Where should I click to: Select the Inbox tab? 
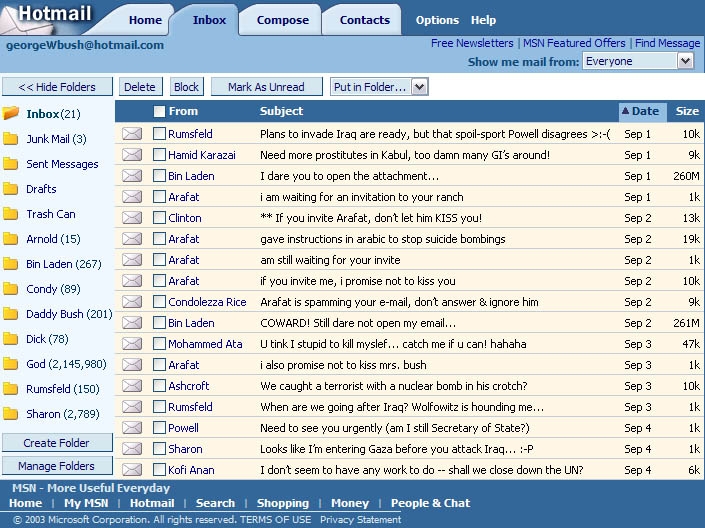click(x=209, y=20)
